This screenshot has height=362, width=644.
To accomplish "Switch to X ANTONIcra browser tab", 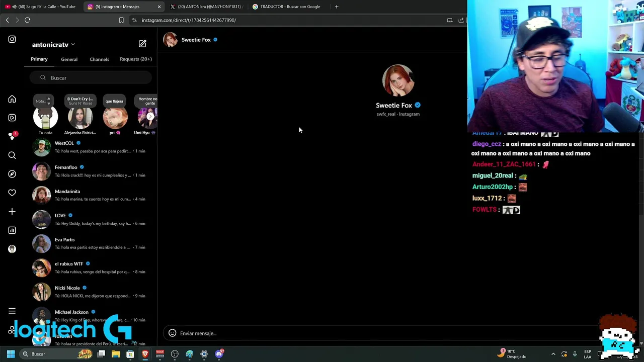I will tap(206, 7).
